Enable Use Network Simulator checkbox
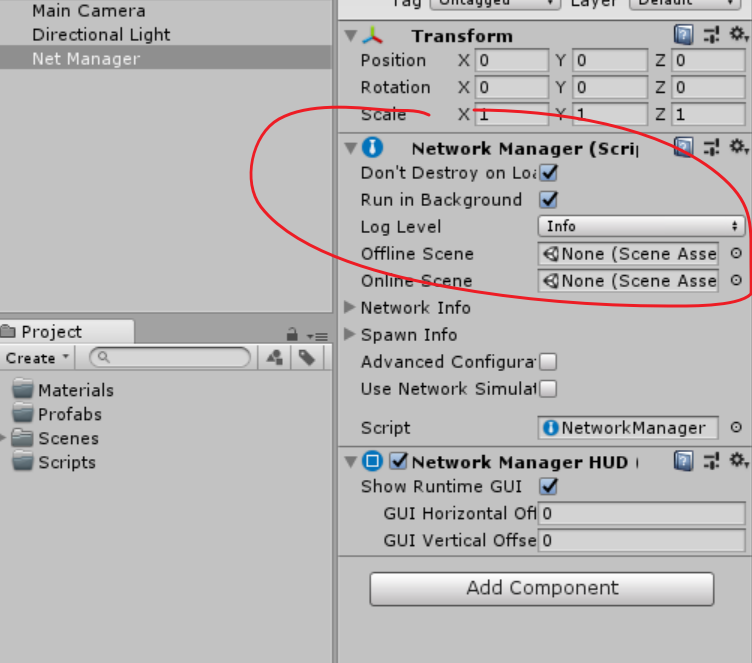752x663 pixels. pyautogui.click(x=548, y=389)
